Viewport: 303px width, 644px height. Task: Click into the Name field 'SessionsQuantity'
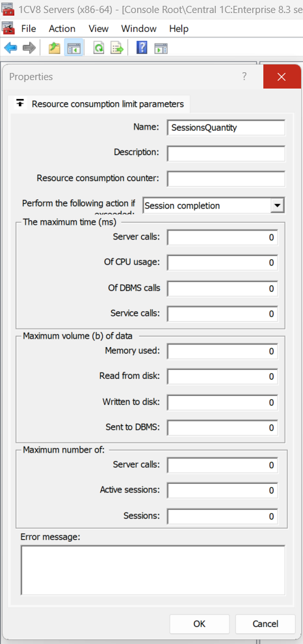click(x=226, y=128)
